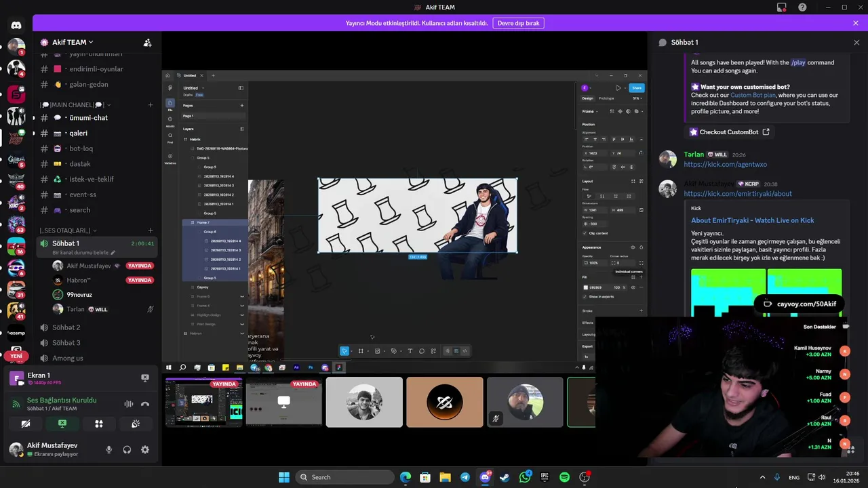Open the Custom Bot plan link
This screenshot has height=488, width=868.
click(752, 96)
